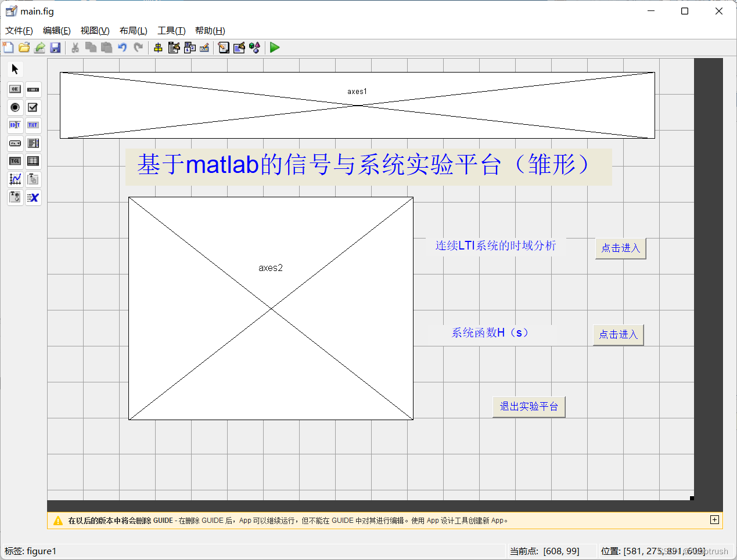Save the figure with floppy icon
737x560 pixels.
tap(55, 48)
